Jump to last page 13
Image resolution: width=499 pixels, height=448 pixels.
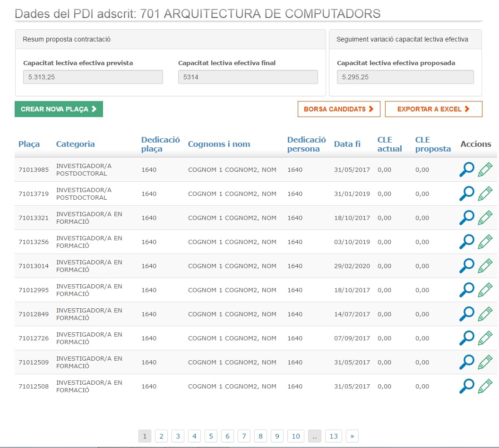pyautogui.click(x=334, y=436)
